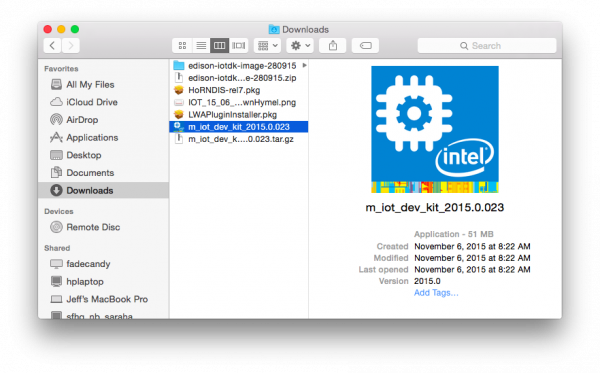Click the edison-iotdk folder icon
Image resolution: width=600 pixels, height=373 pixels.
pyautogui.click(x=179, y=65)
